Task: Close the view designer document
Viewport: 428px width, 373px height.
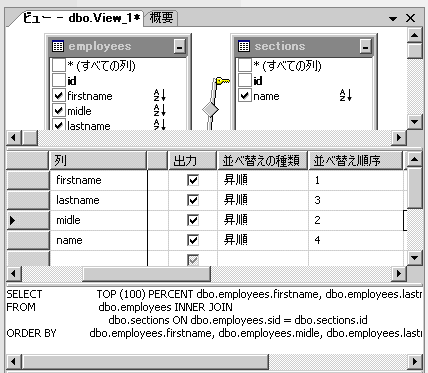Action: (410, 18)
